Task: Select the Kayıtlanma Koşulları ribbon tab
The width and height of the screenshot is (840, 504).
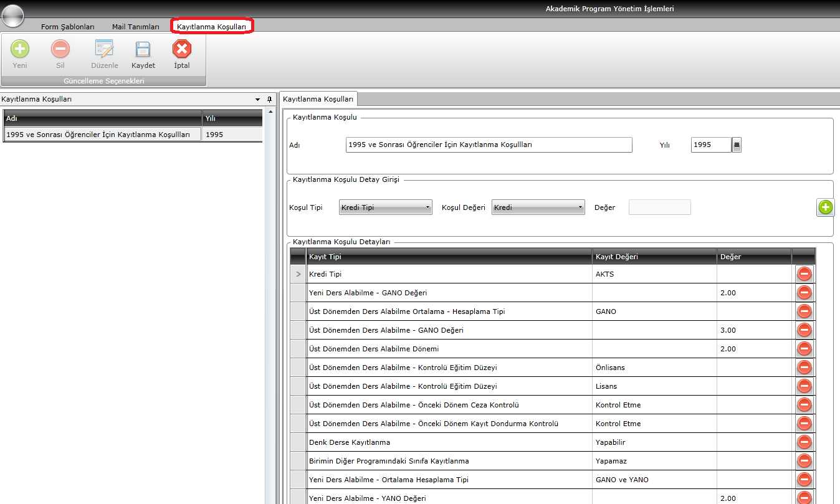Action: click(x=212, y=27)
